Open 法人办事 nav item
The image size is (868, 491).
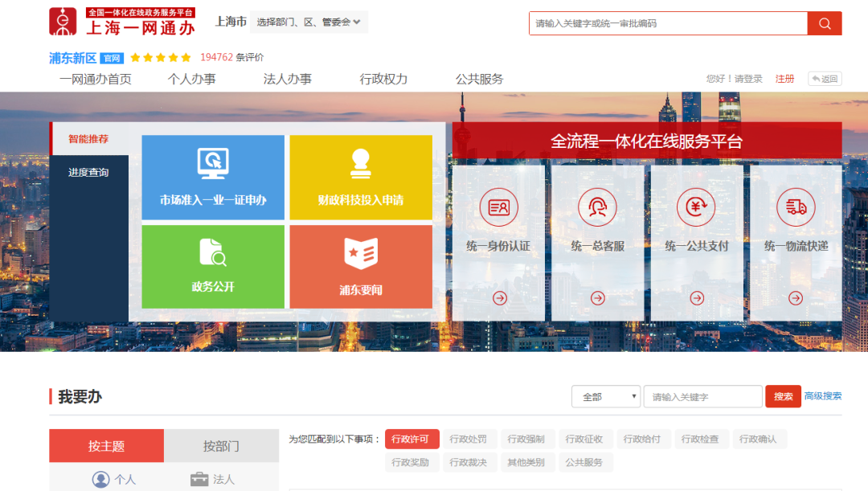(x=287, y=80)
